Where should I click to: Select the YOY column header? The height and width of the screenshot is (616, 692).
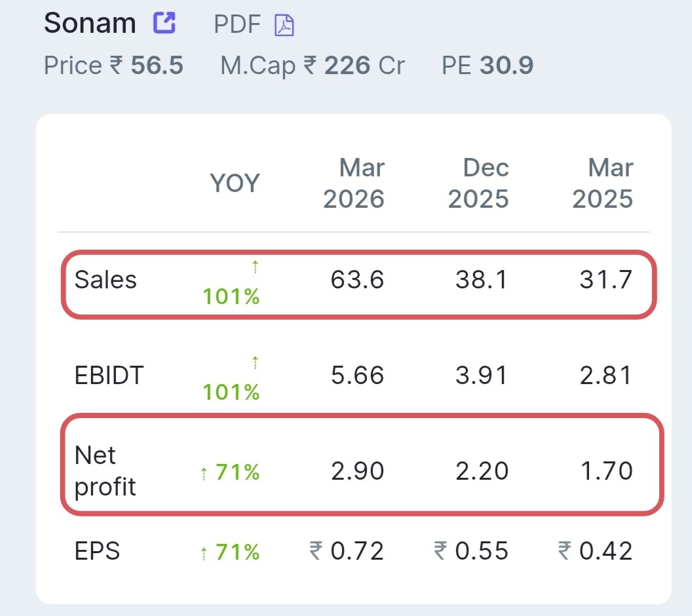(235, 183)
